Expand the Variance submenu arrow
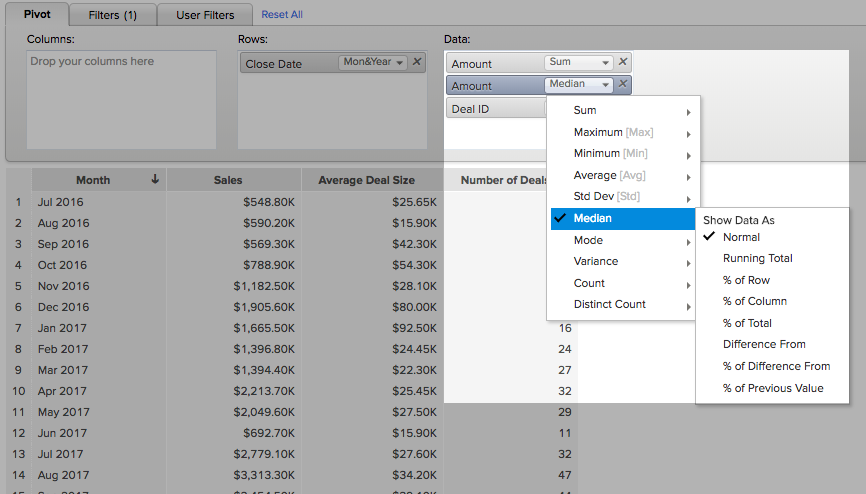The width and height of the screenshot is (866, 494). (688, 262)
